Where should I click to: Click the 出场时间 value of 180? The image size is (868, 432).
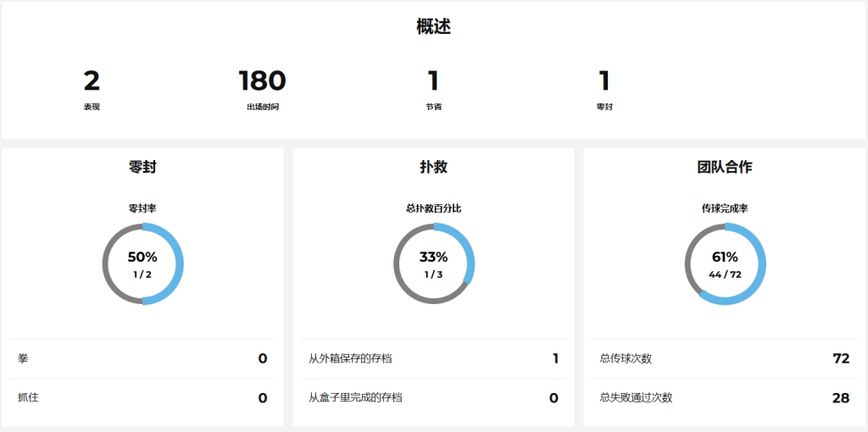[262, 81]
